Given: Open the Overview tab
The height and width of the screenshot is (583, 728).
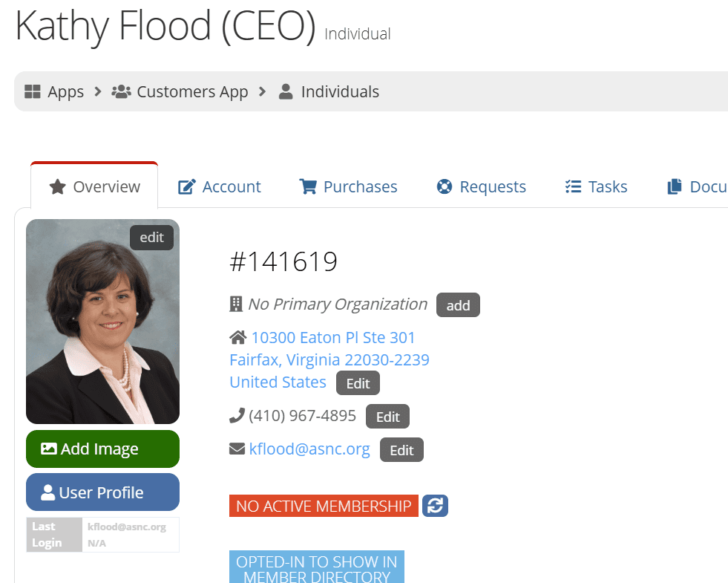Looking at the screenshot, I should pyautogui.click(x=94, y=186).
